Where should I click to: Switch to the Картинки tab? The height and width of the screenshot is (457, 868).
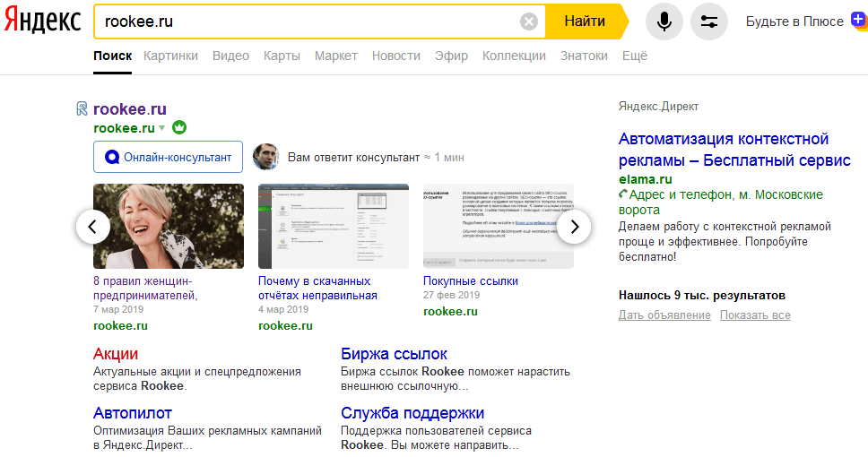(170, 56)
